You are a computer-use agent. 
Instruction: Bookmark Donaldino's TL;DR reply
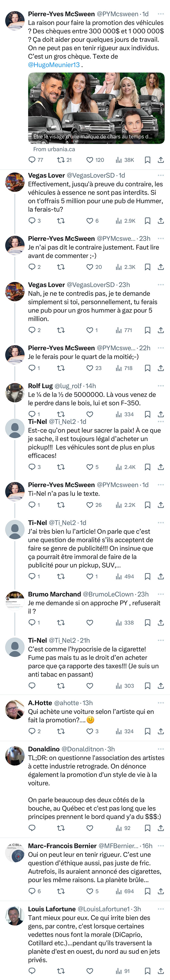pos(148,828)
